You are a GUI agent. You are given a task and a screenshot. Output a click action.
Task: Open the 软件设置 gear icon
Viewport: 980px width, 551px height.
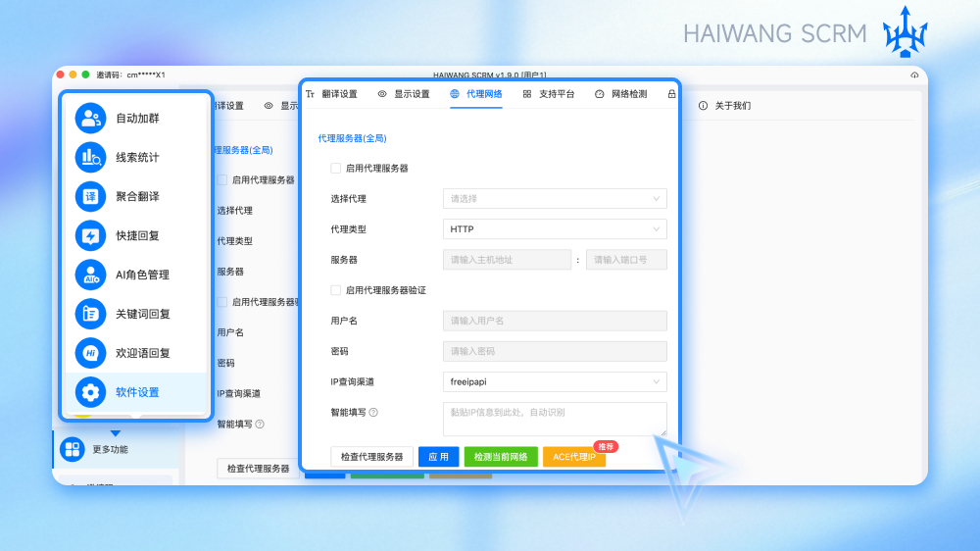pos(90,392)
